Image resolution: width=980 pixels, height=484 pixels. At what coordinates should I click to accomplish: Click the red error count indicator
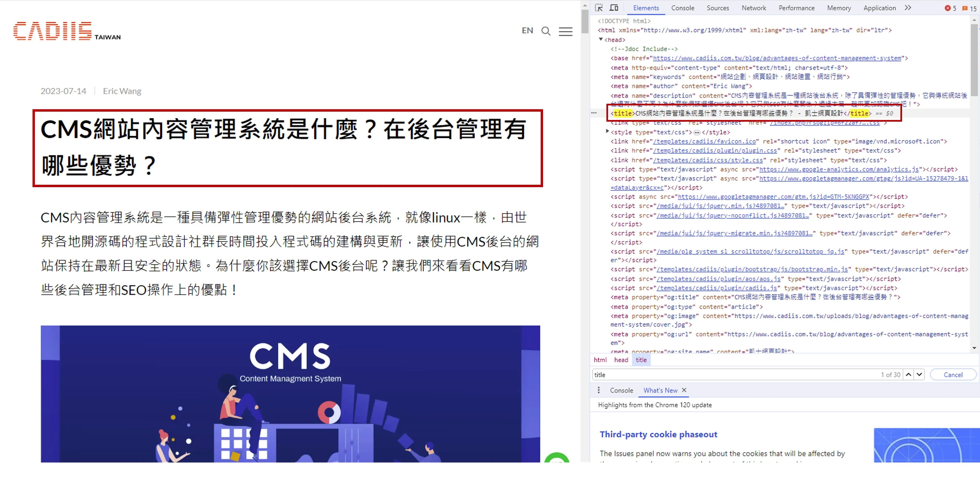(950, 8)
